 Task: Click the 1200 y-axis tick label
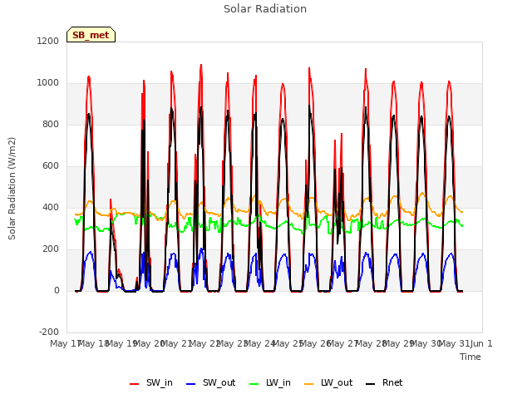click(x=48, y=41)
